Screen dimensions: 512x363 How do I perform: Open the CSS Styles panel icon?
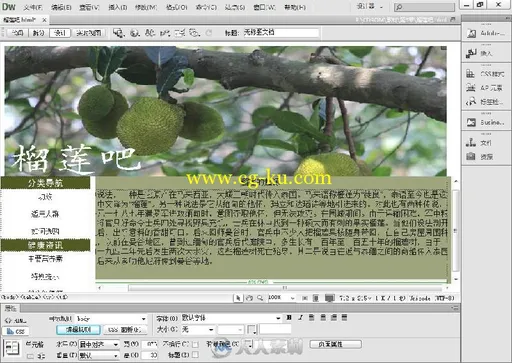(x=471, y=73)
